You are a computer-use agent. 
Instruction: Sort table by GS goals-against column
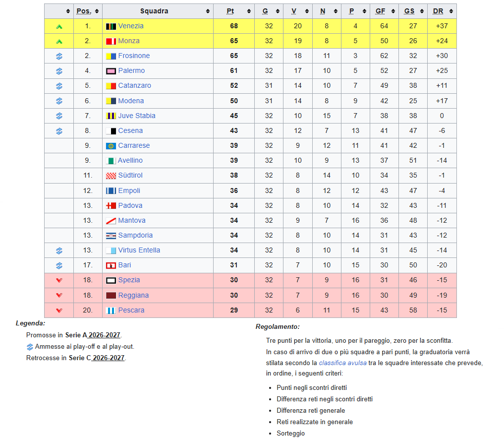pyautogui.click(x=422, y=11)
